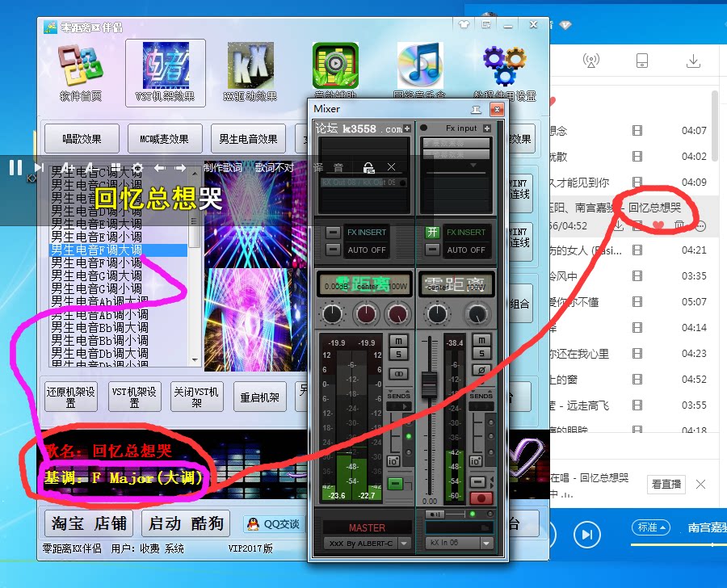Screen dimensions: 727x588
Task: Click the 重启机架 restart rack button
Action: click(x=259, y=397)
